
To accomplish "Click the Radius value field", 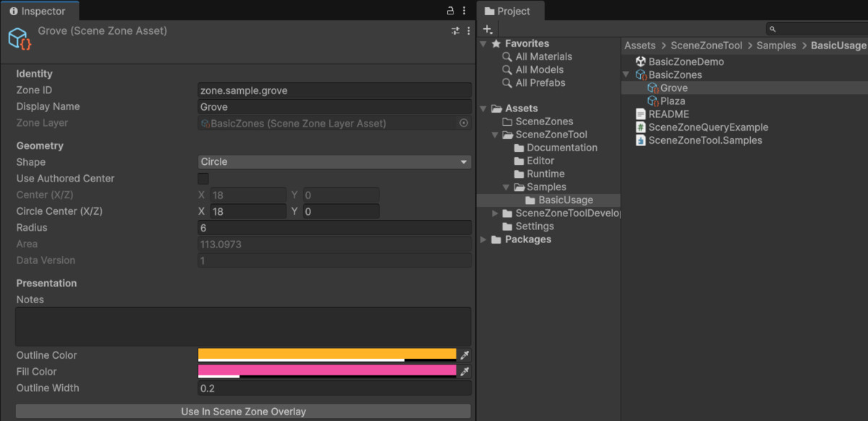I will point(335,228).
